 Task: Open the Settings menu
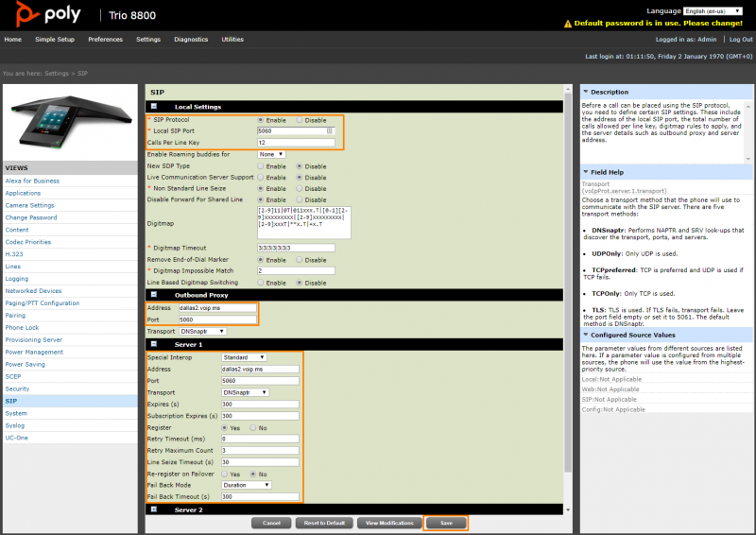[148, 40]
